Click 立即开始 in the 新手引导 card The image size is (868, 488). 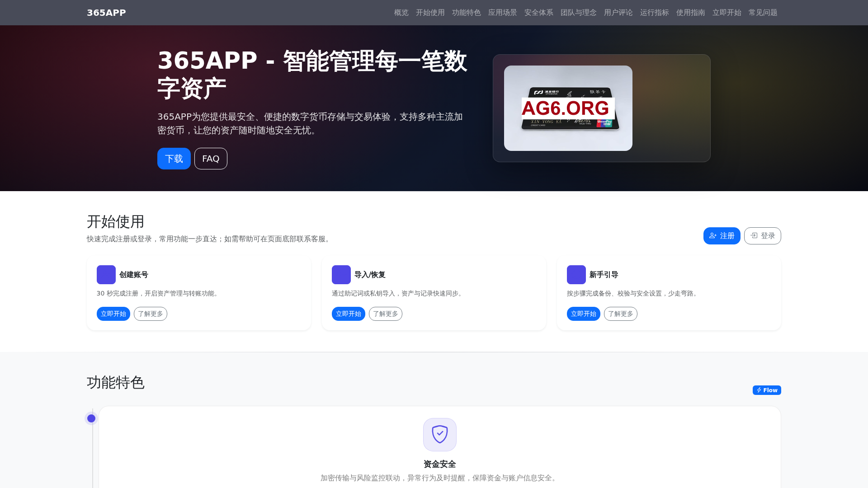(584, 314)
